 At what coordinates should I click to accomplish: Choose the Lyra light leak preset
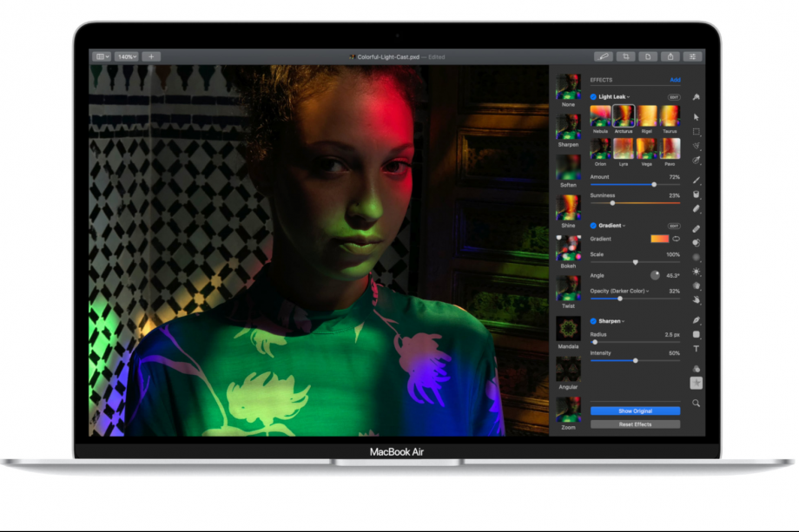pyautogui.click(x=624, y=148)
